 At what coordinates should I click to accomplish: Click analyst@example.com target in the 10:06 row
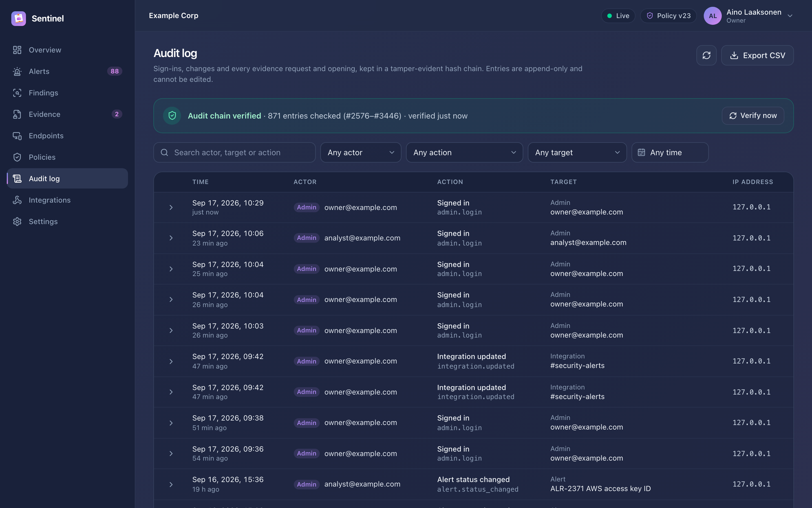(588, 243)
